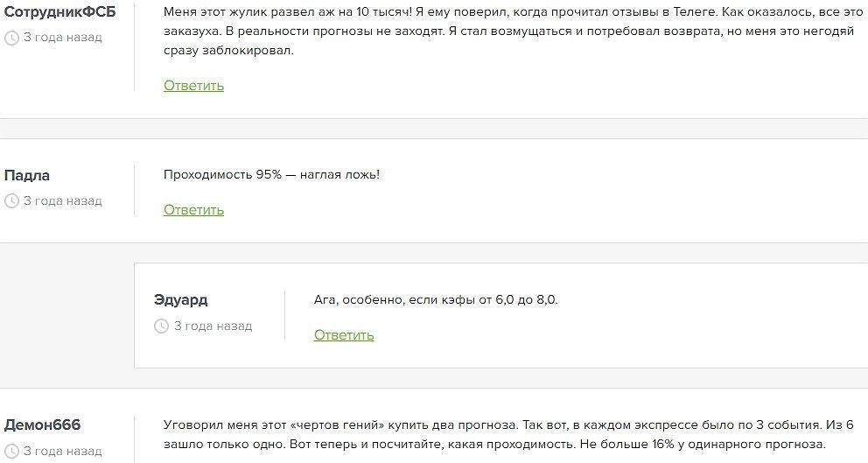Click the clock icon under Падла's name
868x463 pixels.
(11, 201)
